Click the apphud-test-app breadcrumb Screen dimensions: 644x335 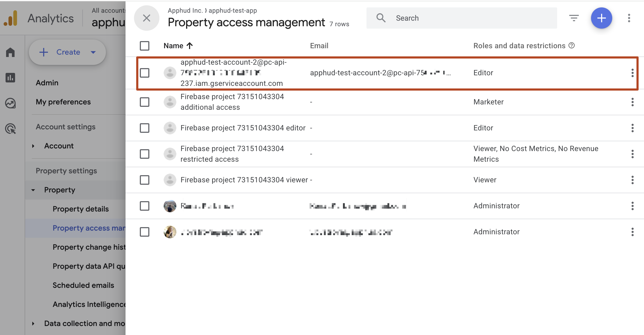click(233, 11)
